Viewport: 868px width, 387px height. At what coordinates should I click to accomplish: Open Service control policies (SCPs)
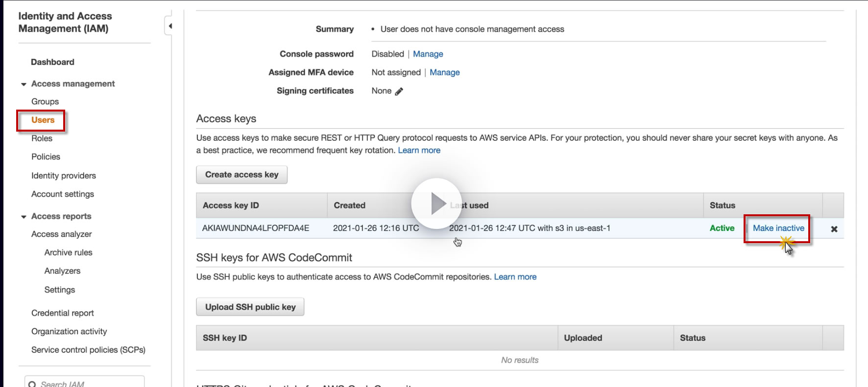coord(88,350)
